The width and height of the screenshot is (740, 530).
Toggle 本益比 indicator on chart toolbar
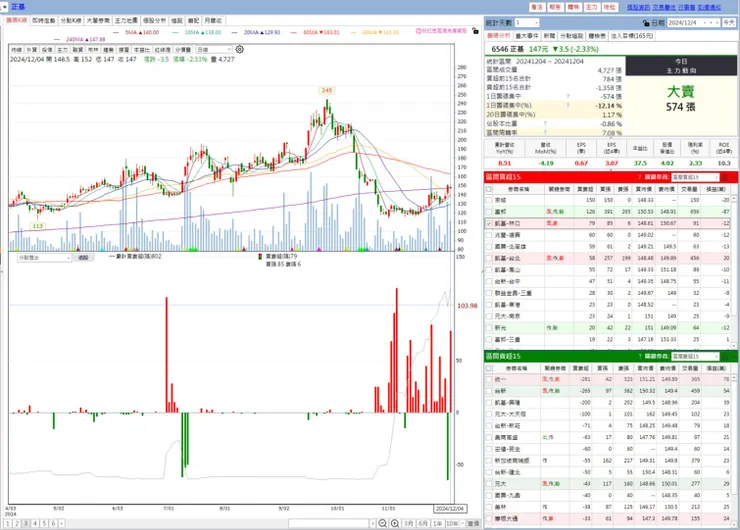tap(142, 50)
